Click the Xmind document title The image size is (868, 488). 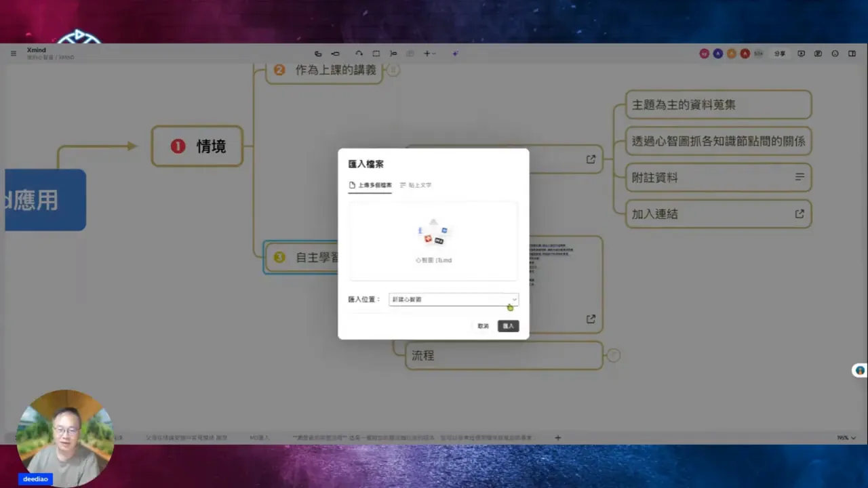pos(37,50)
